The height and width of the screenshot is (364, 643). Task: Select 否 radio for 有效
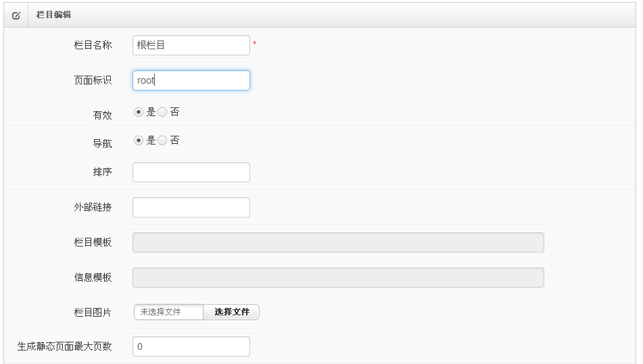point(162,112)
